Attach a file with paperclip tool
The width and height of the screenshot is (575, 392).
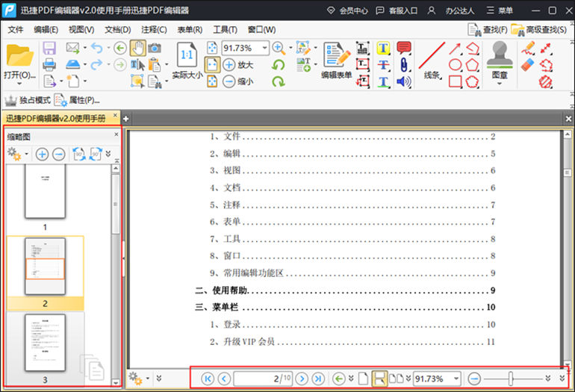point(404,65)
